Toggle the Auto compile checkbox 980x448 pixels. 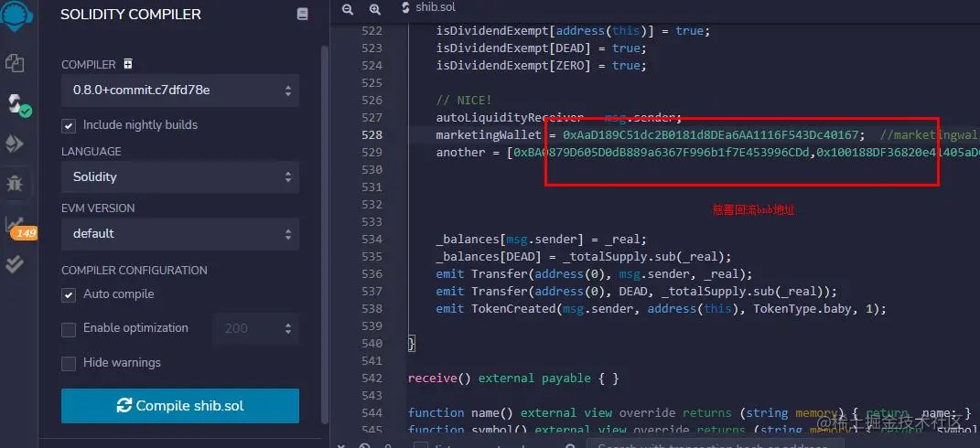coord(69,295)
